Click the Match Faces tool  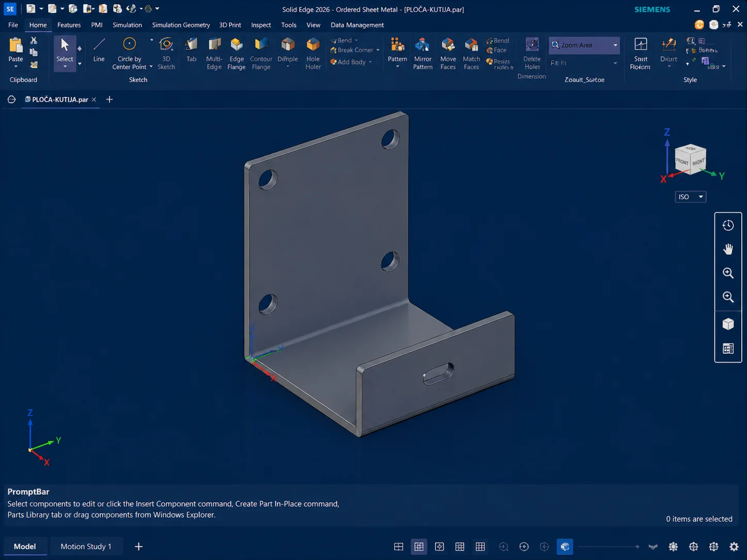pyautogui.click(x=472, y=54)
